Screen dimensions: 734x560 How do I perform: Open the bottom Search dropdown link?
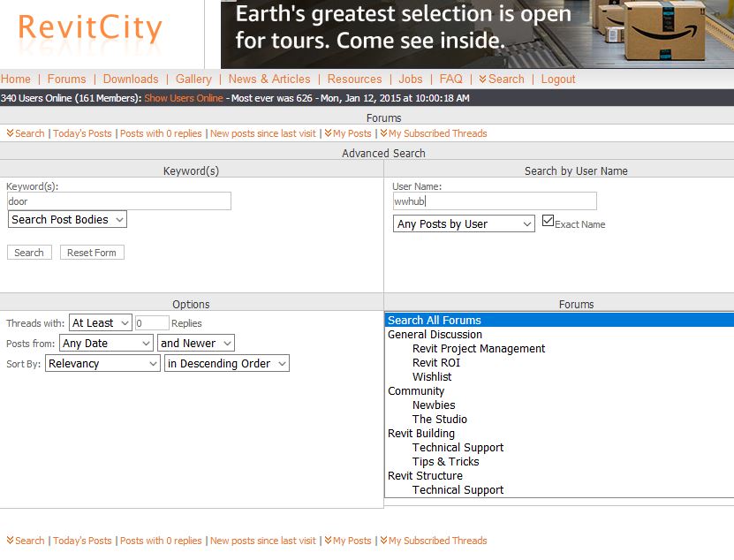26,541
